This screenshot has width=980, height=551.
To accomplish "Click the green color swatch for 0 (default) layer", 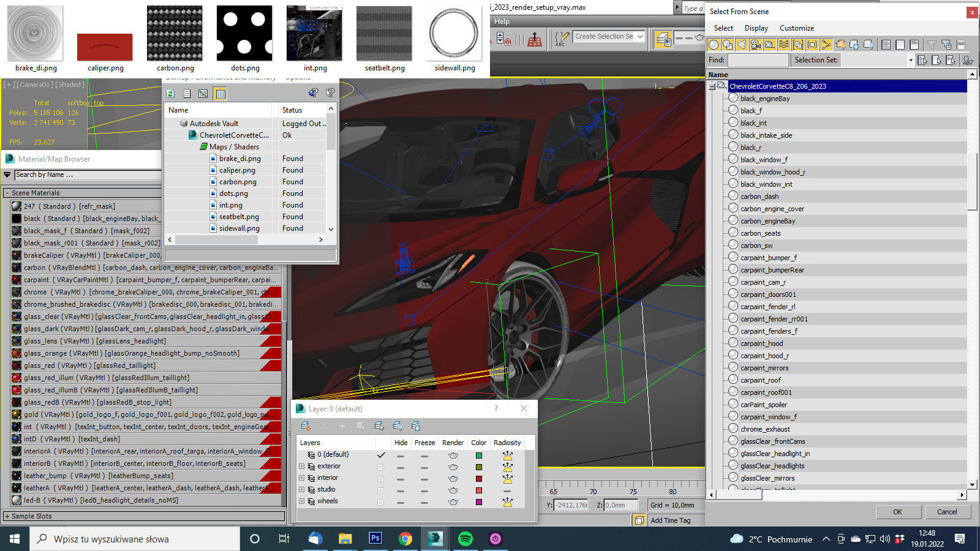I will 479,455.
